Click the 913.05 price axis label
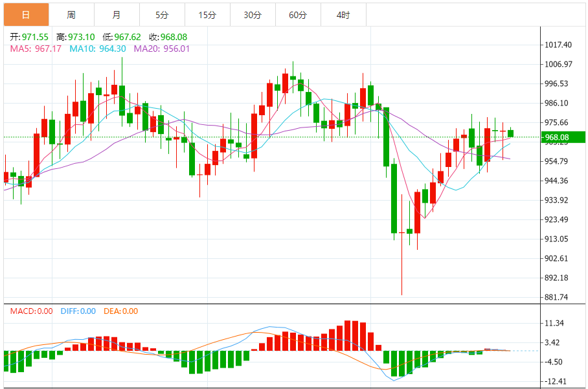The image size is (588, 389). pyautogui.click(x=556, y=239)
